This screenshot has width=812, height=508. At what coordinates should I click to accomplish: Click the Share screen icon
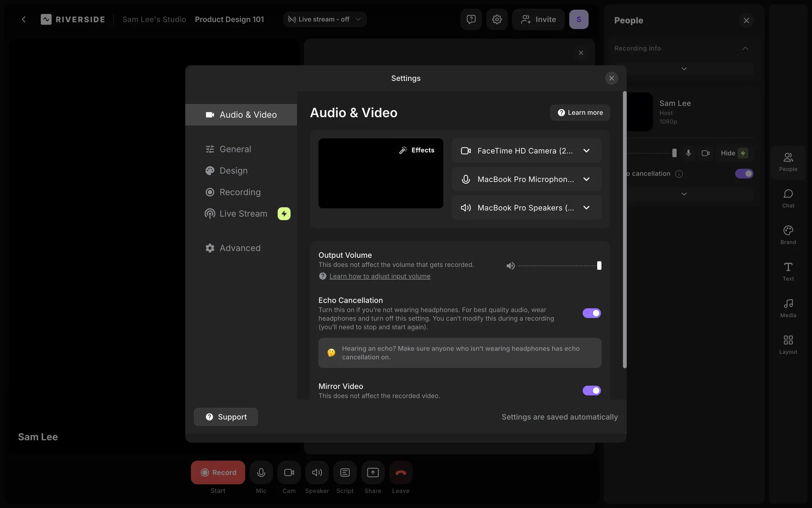(373, 472)
